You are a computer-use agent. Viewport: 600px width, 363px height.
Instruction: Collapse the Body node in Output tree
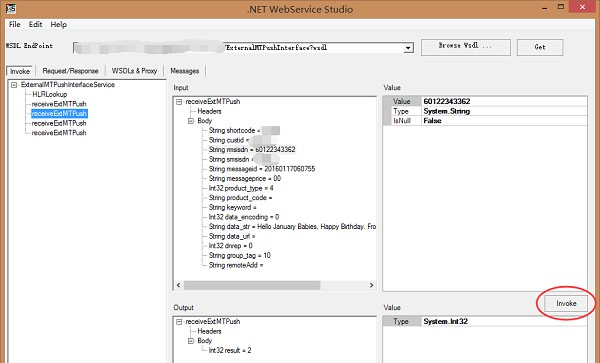click(191, 341)
